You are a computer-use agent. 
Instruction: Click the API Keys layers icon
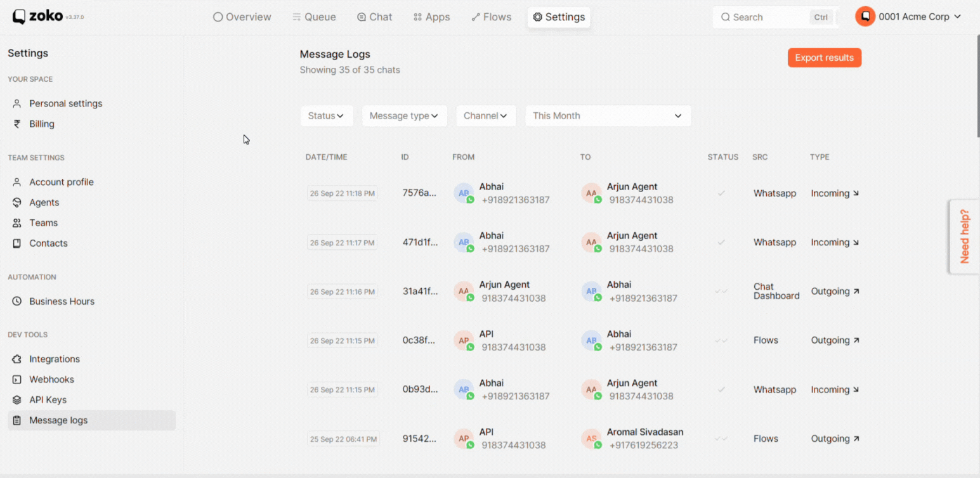pos(17,399)
